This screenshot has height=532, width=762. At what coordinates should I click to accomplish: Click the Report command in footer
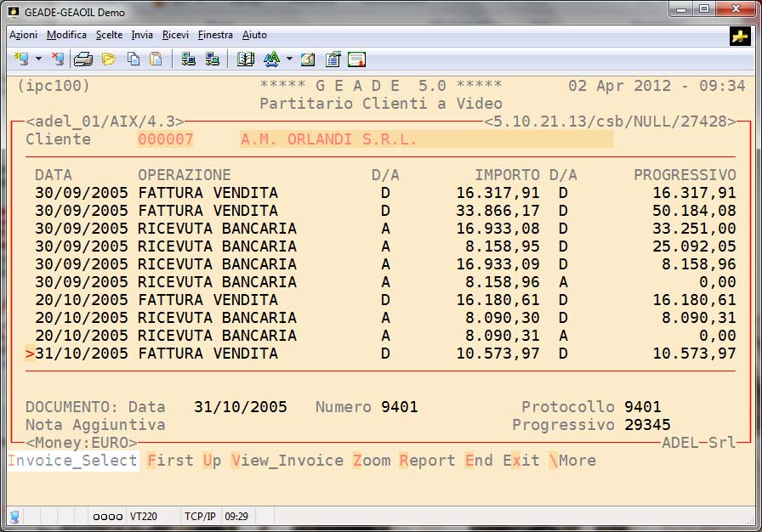427,461
